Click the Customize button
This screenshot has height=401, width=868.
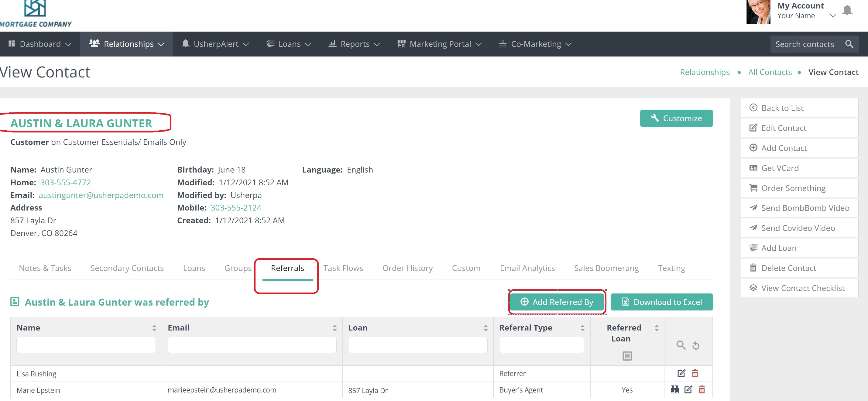pos(676,118)
